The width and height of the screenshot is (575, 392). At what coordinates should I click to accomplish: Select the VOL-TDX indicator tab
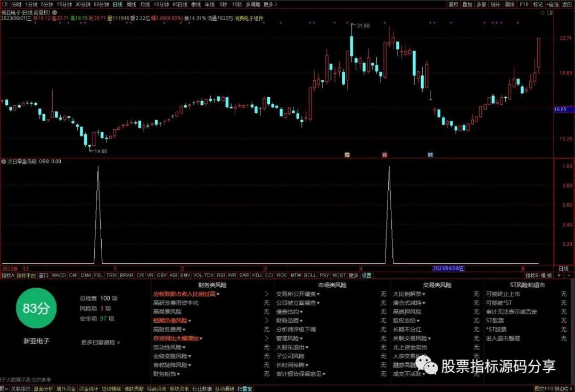(203, 275)
